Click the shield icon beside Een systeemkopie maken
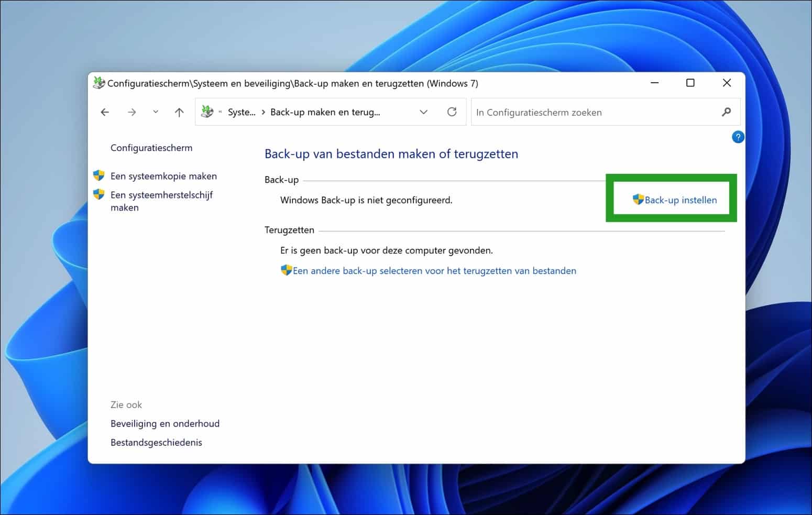The height and width of the screenshot is (515, 812). point(99,175)
